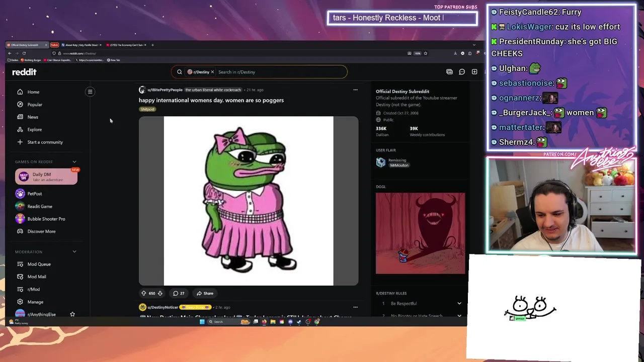Launch Bubble Shooter Pro
The width and height of the screenshot is (644, 362).
coord(46,219)
